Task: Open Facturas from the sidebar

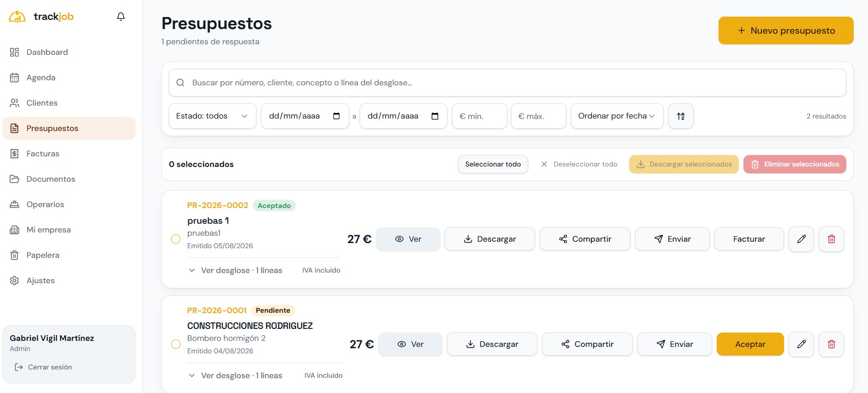Action: pos(69,154)
